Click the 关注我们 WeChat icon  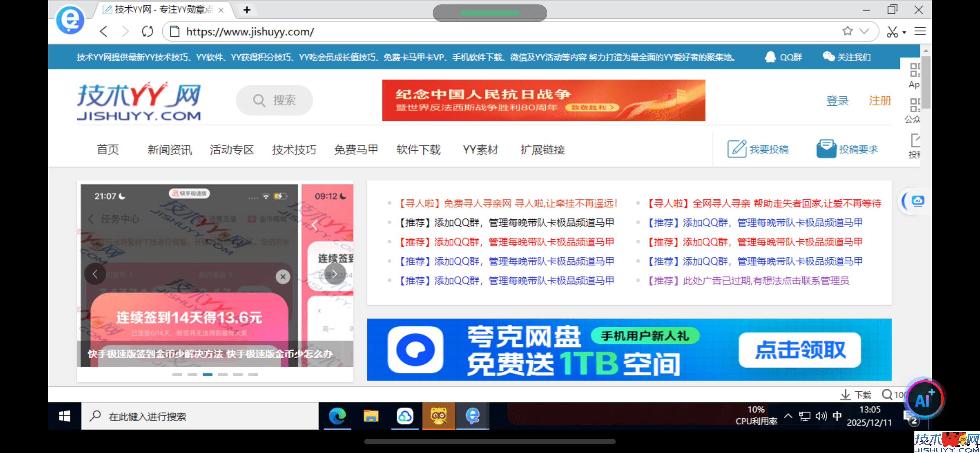click(829, 57)
